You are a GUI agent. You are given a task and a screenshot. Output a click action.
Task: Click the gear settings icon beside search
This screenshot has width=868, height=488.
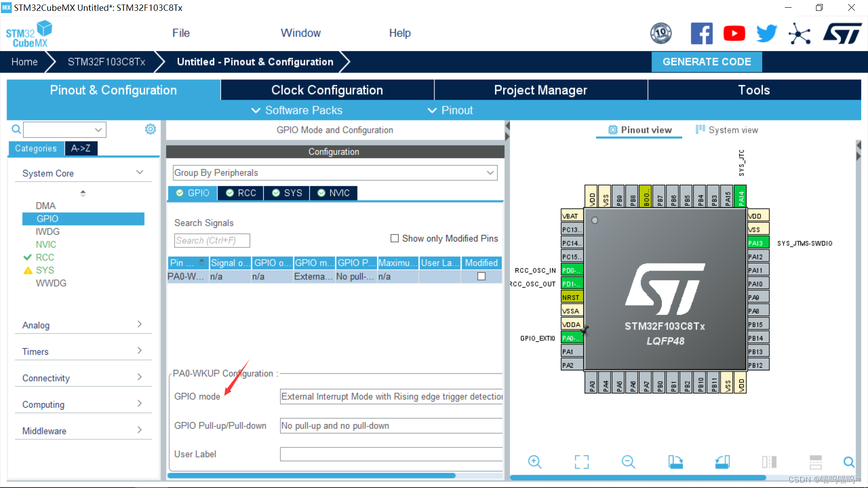(x=150, y=129)
